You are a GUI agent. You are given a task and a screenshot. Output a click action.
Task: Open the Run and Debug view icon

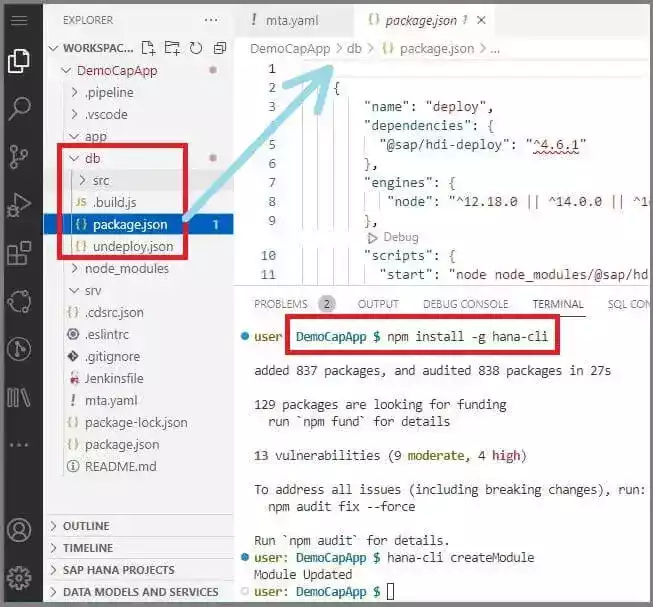click(x=19, y=205)
